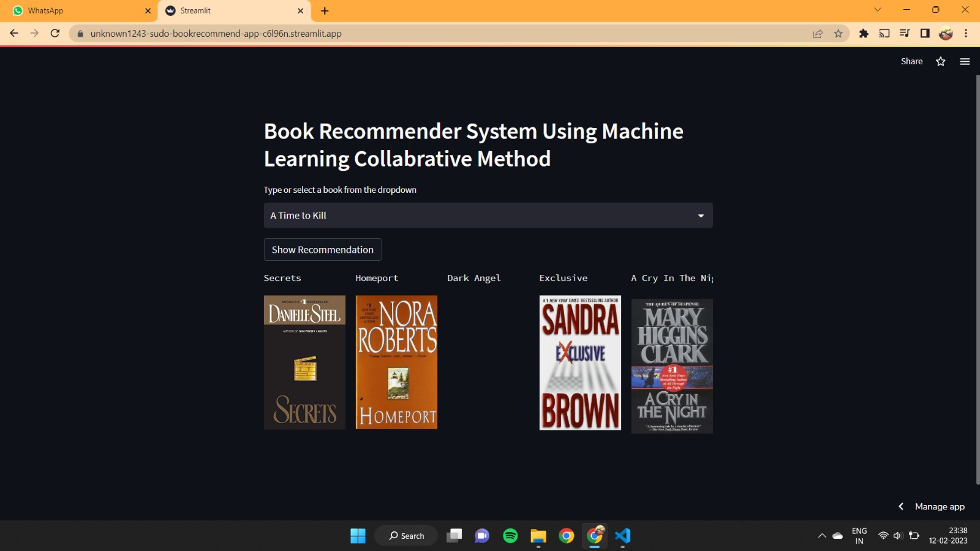This screenshot has height=551, width=980.
Task: Click the share page icon in address bar
Action: (818, 34)
